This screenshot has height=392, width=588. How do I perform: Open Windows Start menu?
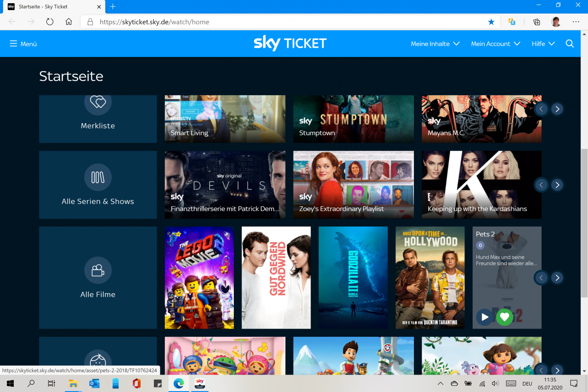[x=10, y=383]
